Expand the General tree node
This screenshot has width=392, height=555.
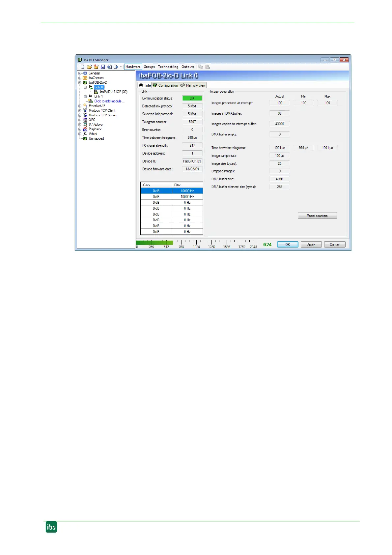tap(80, 73)
